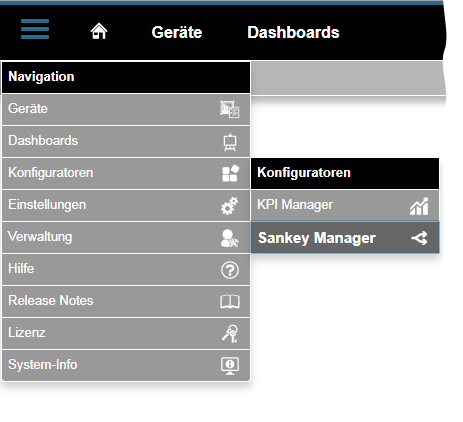
Task: Open Dashboards in the top bar
Action: coord(293,32)
